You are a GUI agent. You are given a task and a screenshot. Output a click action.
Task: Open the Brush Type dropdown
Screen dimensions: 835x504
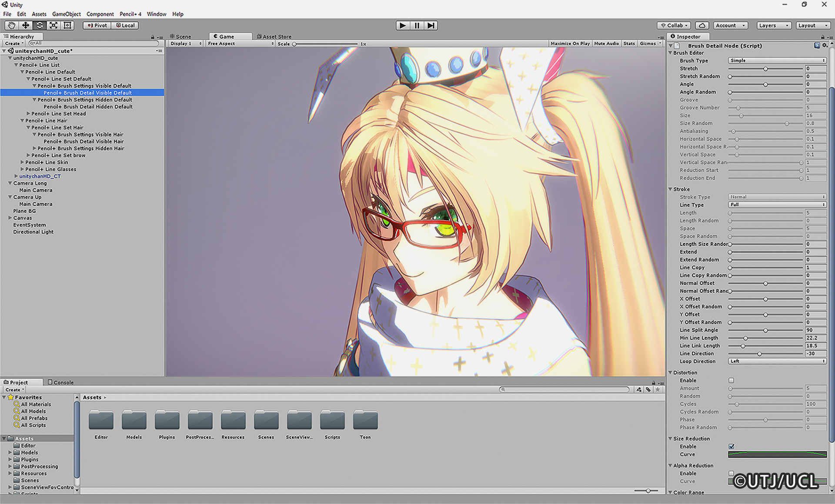(x=777, y=60)
